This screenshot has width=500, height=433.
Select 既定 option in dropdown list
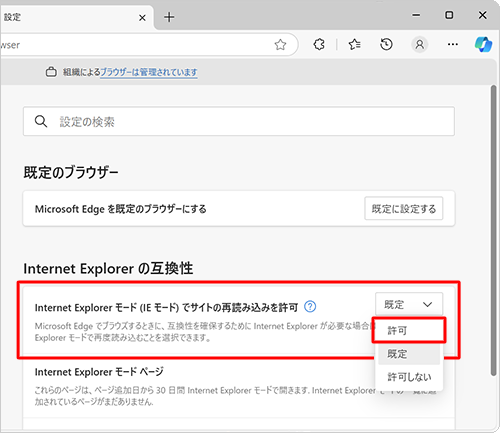[409, 354]
